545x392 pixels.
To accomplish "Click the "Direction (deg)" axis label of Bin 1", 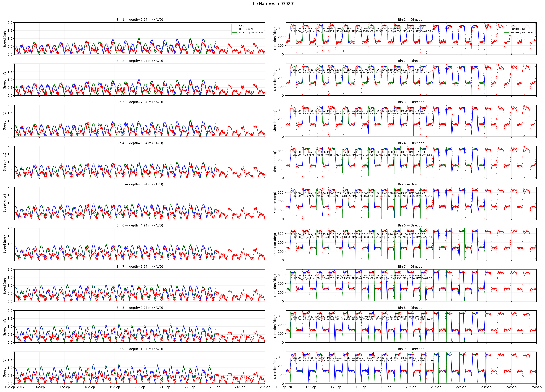I will pos(275,38).
